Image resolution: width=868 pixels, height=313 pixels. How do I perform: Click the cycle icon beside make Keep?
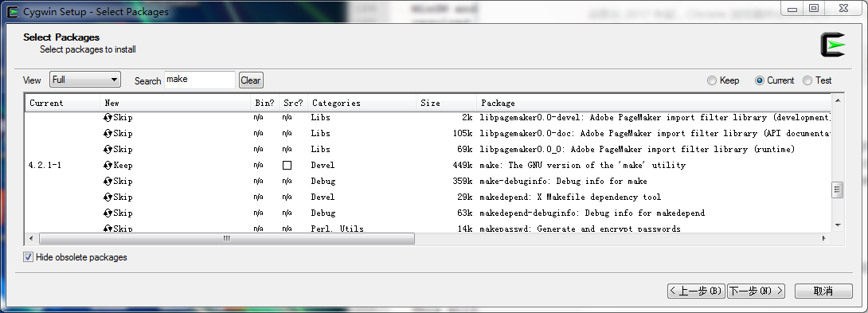click(108, 165)
